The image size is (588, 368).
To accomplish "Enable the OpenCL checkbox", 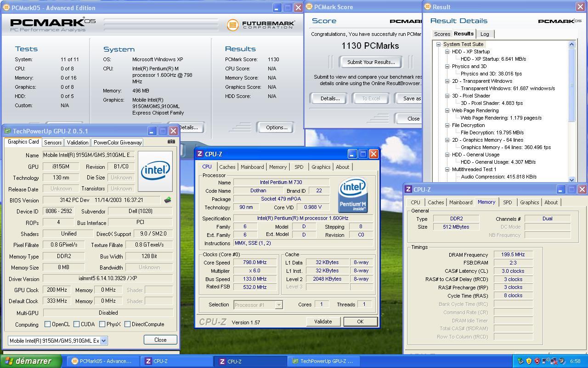I will point(47,324).
